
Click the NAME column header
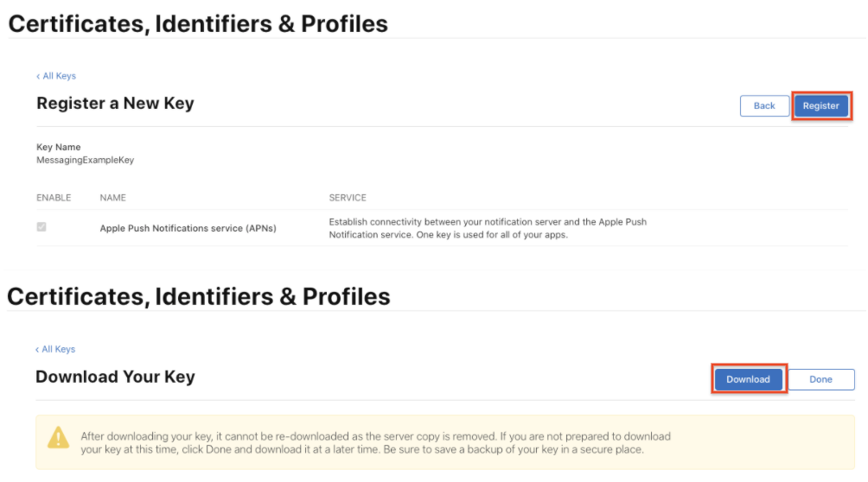[112, 198]
